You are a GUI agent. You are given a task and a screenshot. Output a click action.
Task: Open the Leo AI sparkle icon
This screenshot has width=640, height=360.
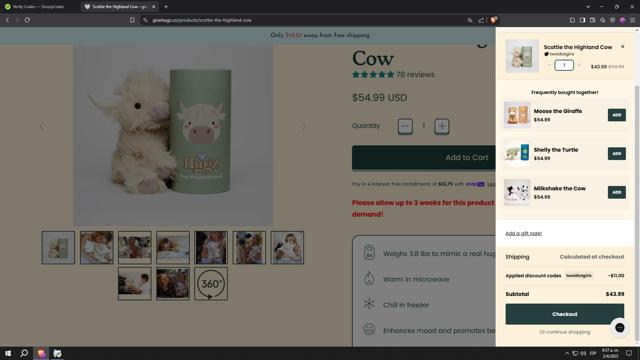602,20
